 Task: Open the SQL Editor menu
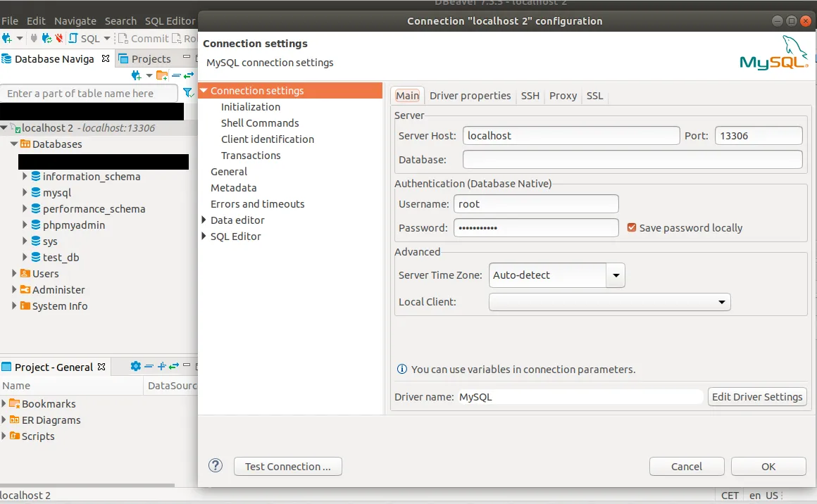click(170, 21)
